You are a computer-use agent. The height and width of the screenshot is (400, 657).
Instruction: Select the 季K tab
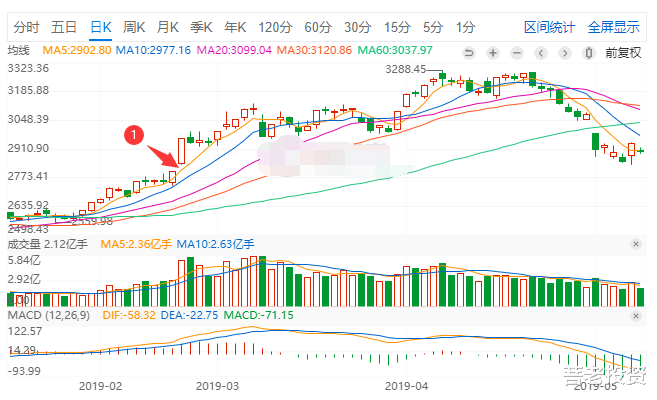pos(201,27)
